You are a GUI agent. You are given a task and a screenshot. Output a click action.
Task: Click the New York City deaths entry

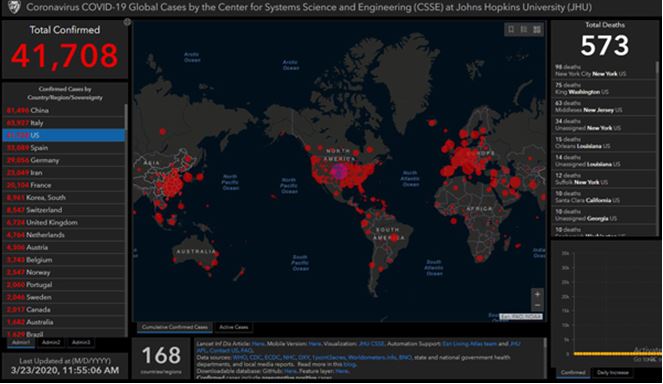coord(604,70)
